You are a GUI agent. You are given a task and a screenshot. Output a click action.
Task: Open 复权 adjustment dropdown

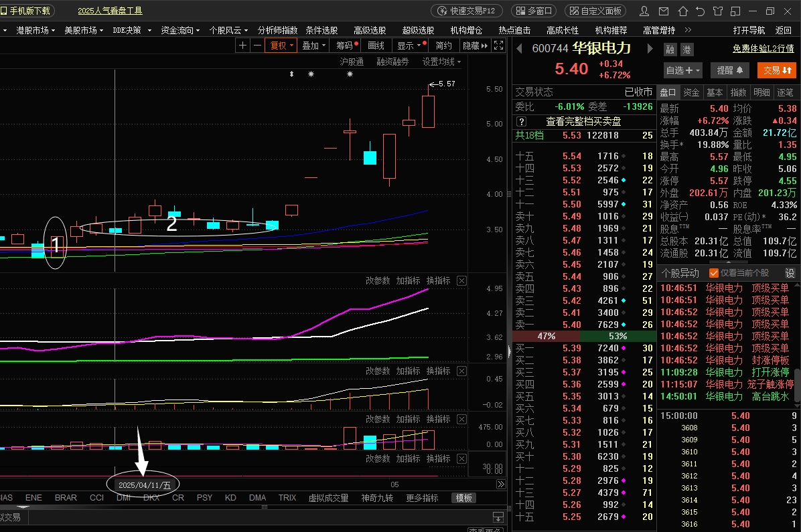[x=281, y=46]
